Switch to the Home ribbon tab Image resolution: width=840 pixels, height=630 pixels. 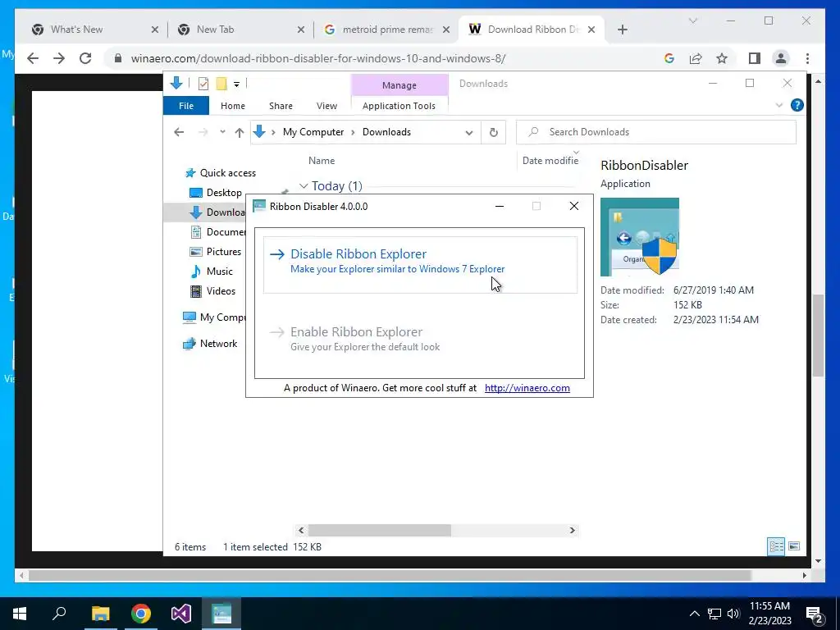point(232,106)
